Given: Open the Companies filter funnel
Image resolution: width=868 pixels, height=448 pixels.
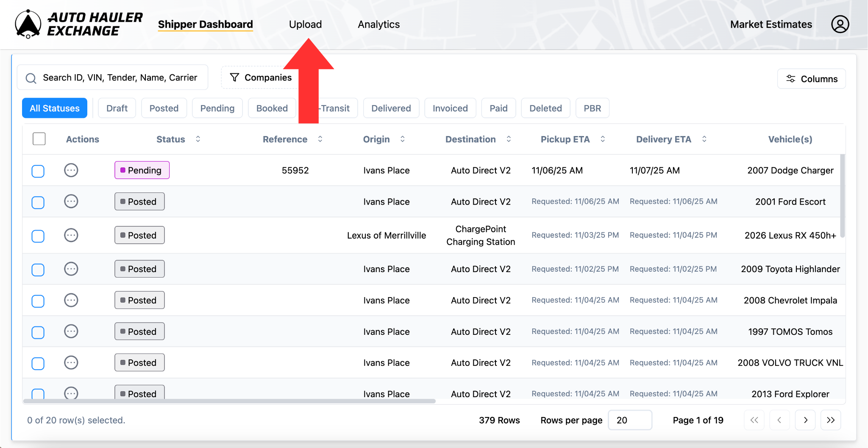Looking at the screenshot, I should pos(234,77).
